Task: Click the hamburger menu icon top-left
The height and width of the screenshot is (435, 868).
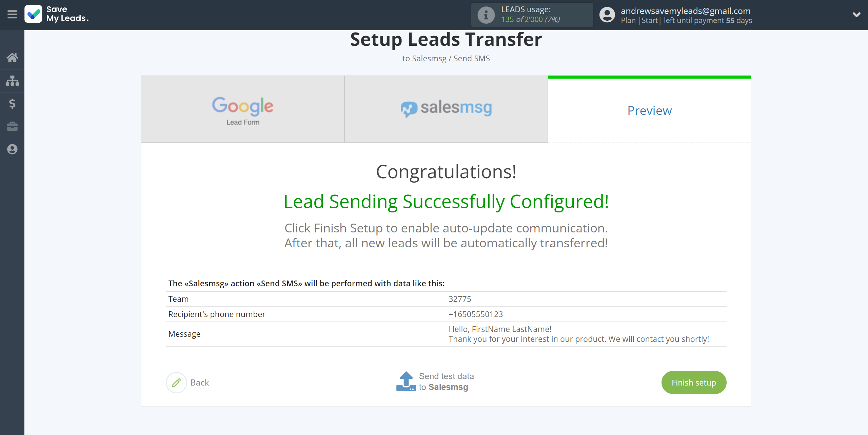Action: [x=12, y=15]
